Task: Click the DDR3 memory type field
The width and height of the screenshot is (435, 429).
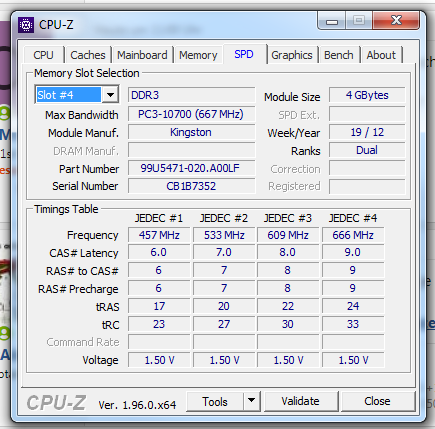Action: pos(192,95)
